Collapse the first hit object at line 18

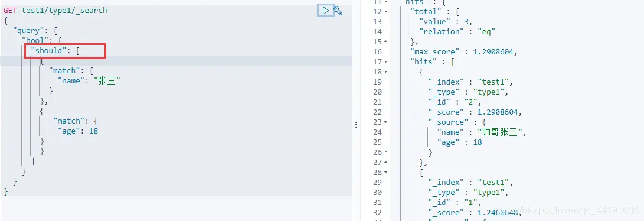385,72
